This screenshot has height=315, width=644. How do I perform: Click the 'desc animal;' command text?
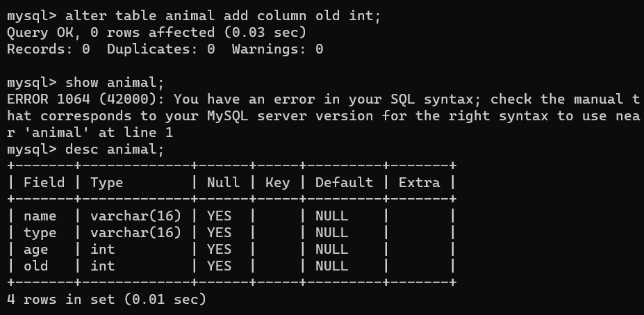pos(115,150)
